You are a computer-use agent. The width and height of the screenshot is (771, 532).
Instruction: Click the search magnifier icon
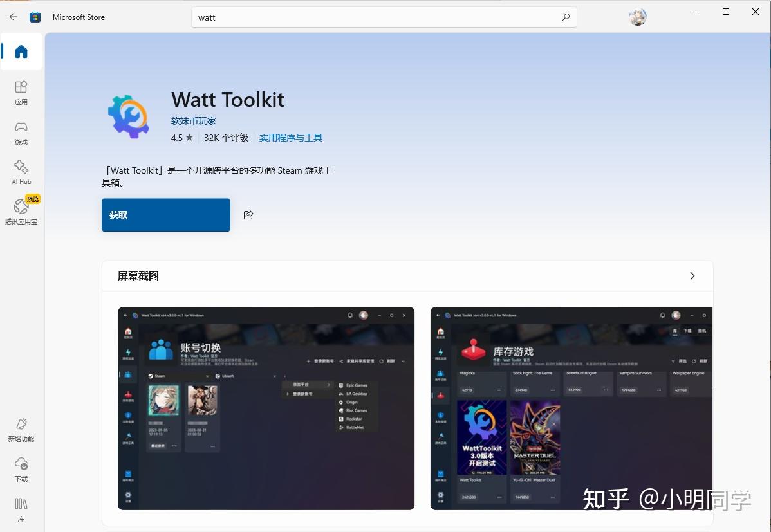[x=565, y=17]
